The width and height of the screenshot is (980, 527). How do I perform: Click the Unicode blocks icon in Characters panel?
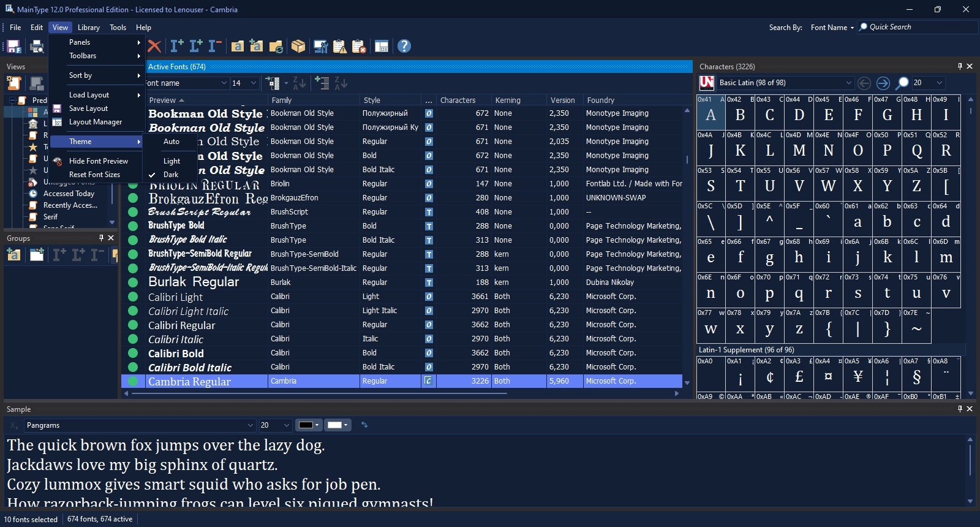coord(707,83)
